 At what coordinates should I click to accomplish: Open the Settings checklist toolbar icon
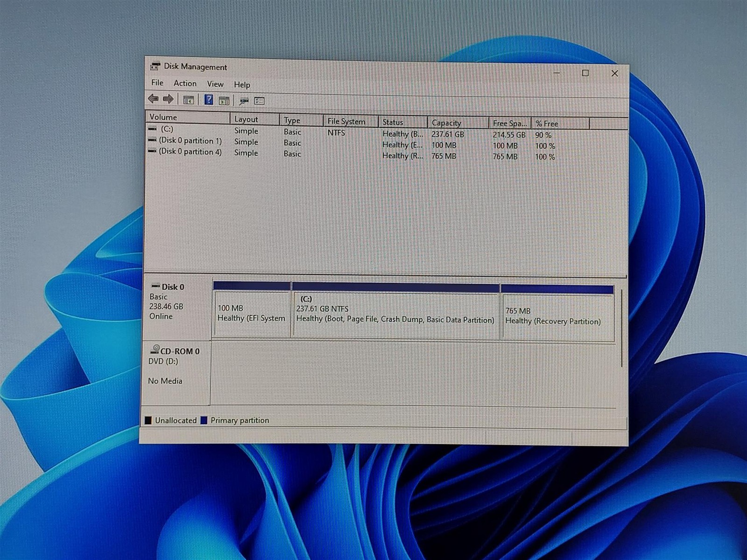(x=260, y=101)
